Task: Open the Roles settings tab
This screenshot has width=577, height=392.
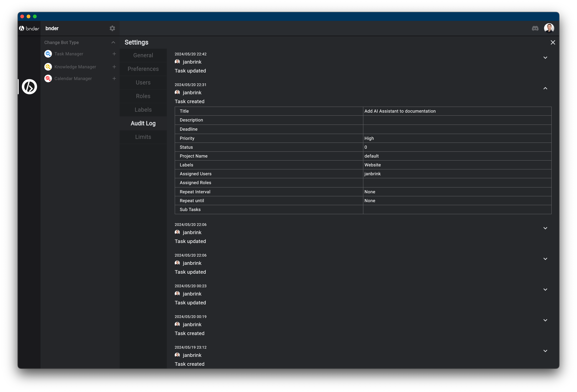Action: pyautogui.click(x=143, y=96)
